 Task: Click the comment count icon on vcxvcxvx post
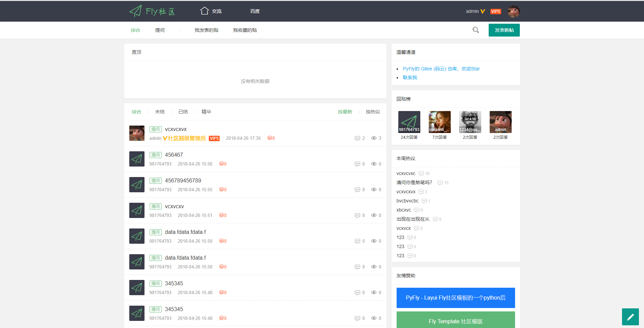[x=357, y=138]
